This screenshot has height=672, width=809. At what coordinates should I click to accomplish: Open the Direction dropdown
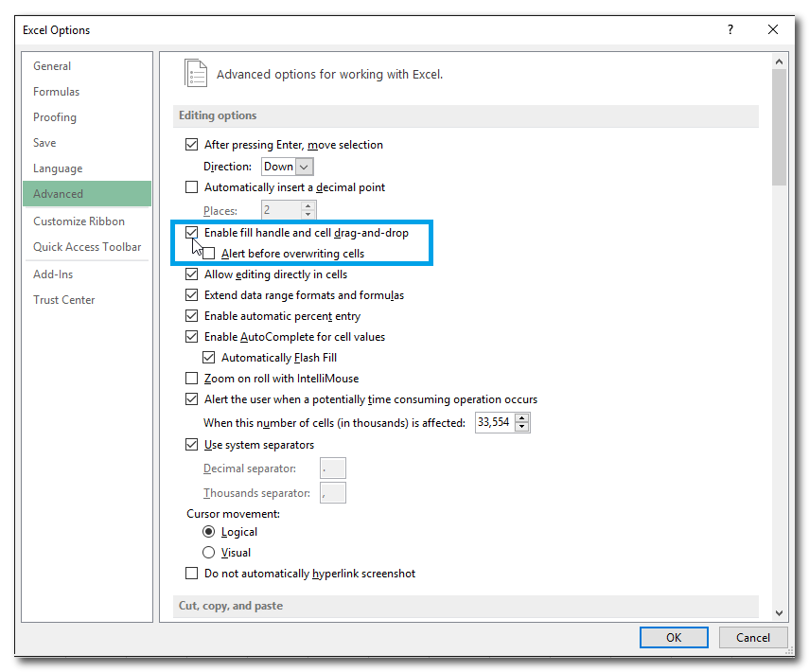(304, 167)
